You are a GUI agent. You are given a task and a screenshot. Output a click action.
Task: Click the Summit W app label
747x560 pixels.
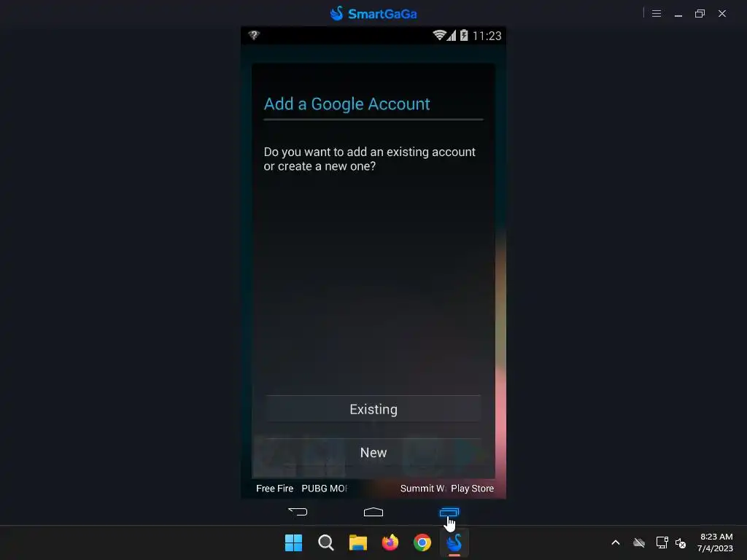422,488
